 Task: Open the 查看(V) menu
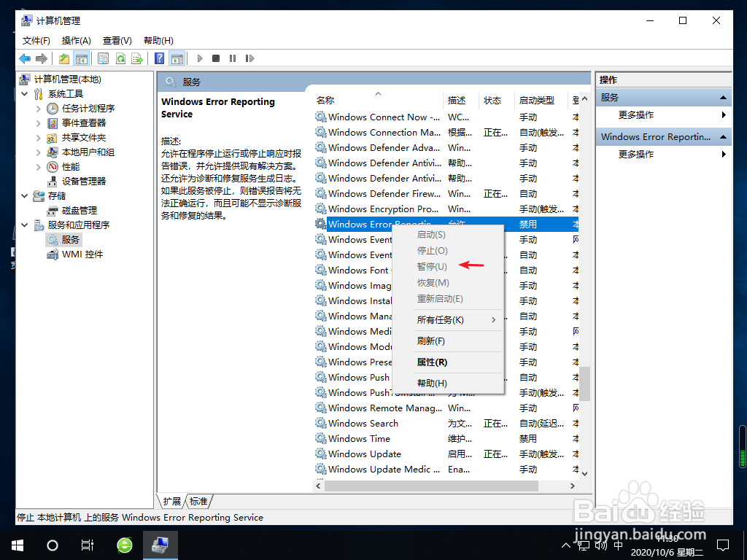point(117,41)
